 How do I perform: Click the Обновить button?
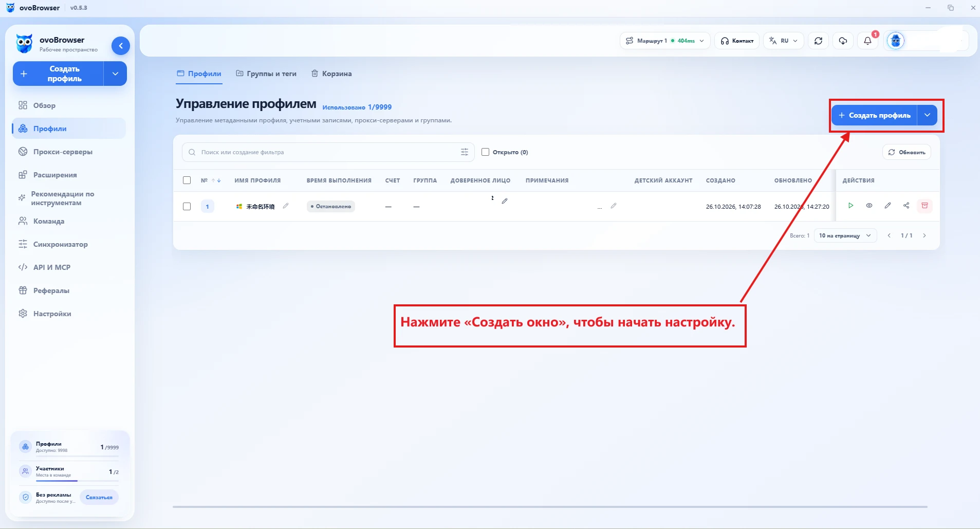[907, 152]
